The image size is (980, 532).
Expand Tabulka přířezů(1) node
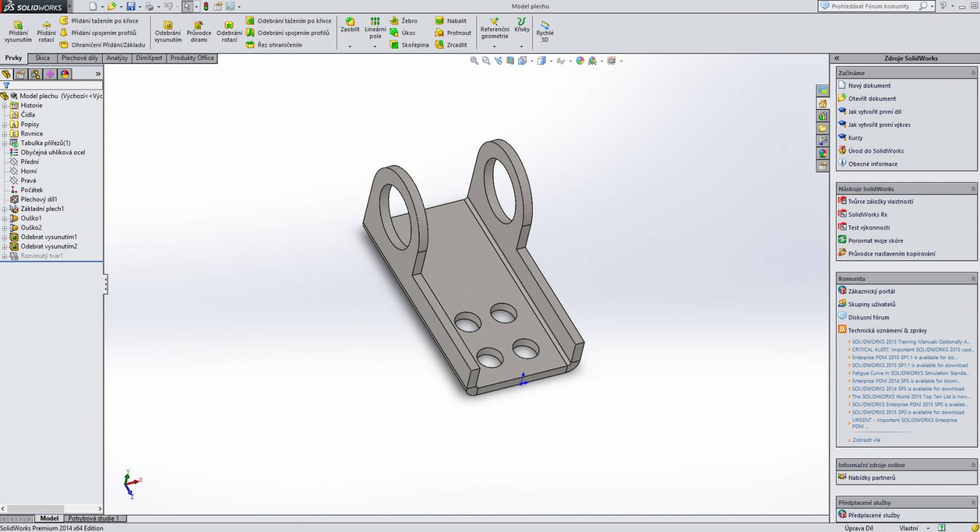tap(4, 143)
